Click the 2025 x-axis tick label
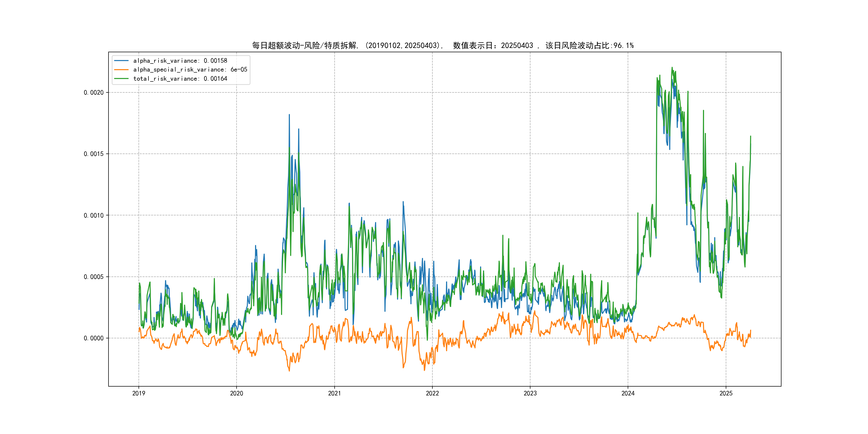Viewport: 868px width, 434px height. (726, 393)
